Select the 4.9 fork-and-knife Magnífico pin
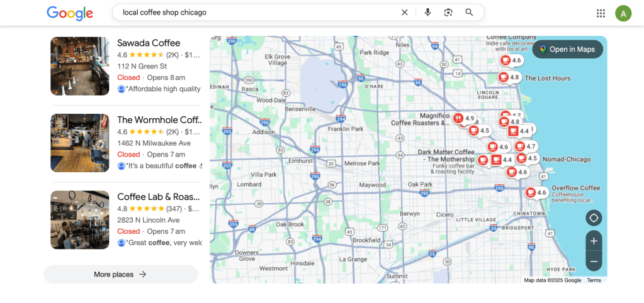 tap(465, 118)
